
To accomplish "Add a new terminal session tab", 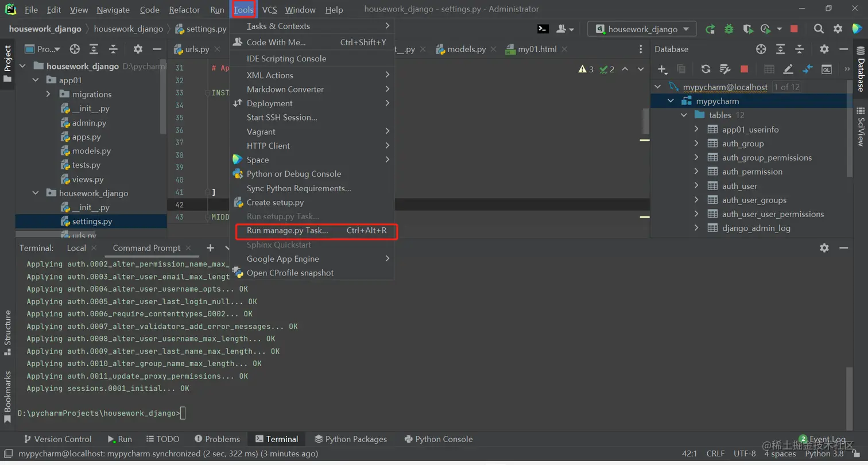I will pos(210,248).
